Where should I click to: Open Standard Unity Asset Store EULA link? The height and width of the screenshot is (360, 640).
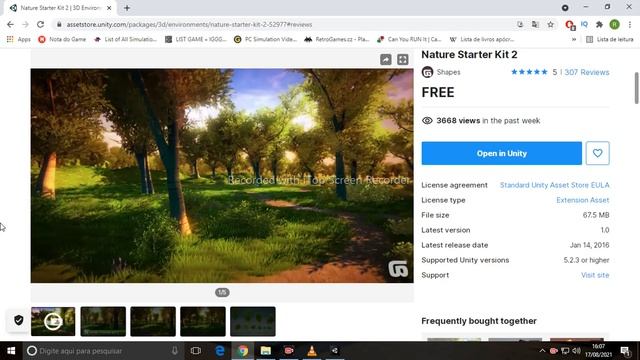pos(555,185)
